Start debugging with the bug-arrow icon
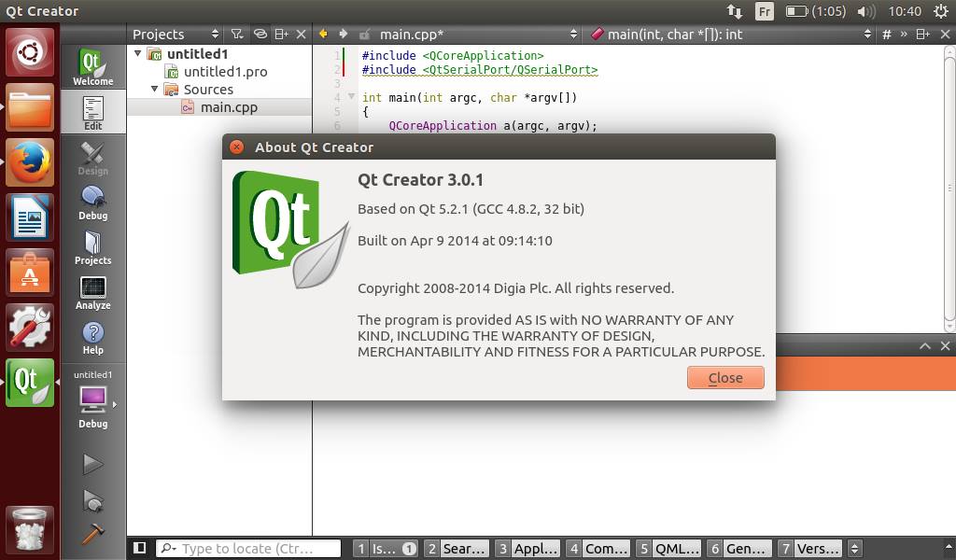This screenshot has height=560, width=956. [x=92, y=500]
